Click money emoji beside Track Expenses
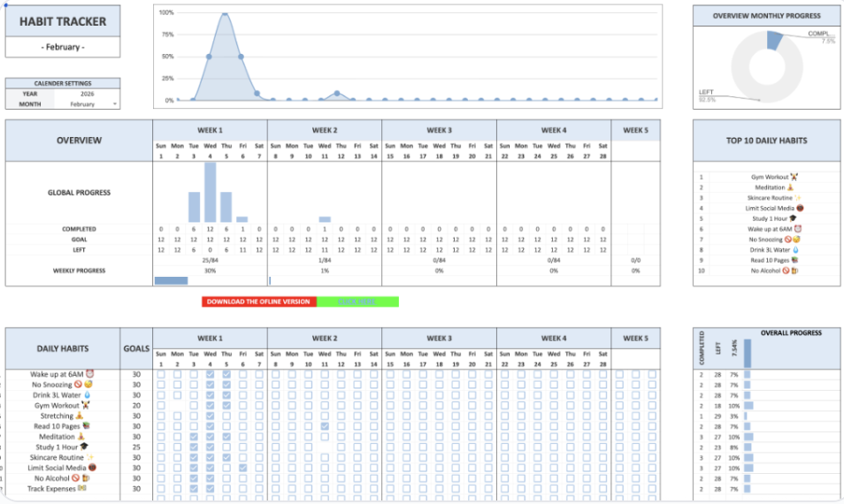 click(82, 488)
